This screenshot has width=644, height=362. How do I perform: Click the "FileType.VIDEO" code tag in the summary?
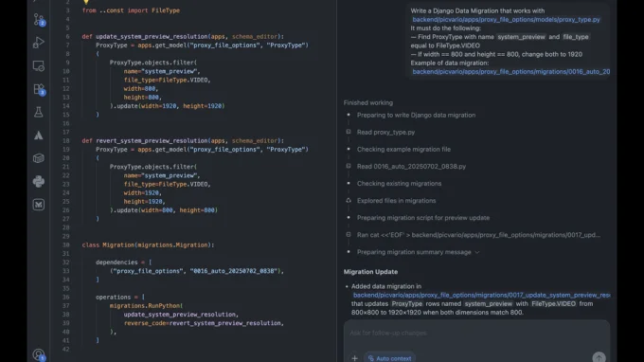(553, 303)
